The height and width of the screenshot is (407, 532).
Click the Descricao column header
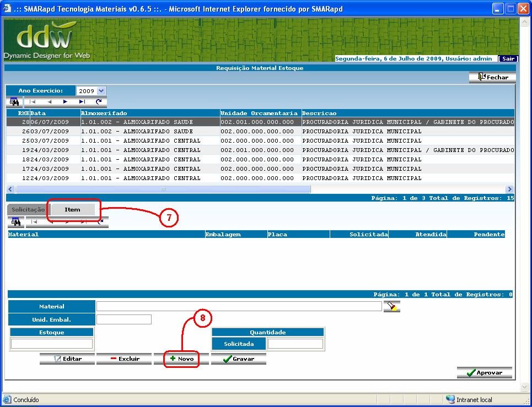click(x=408, y=113)
